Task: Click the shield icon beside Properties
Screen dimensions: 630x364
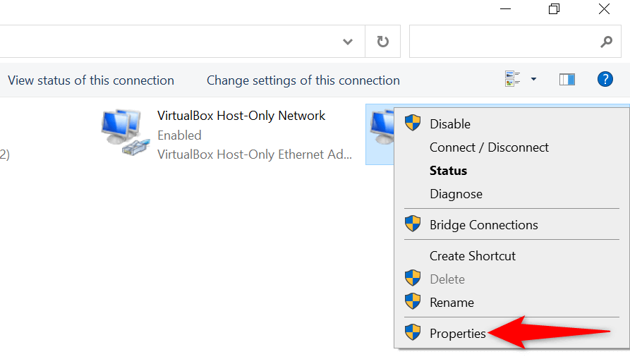Action: coord(413,333)
